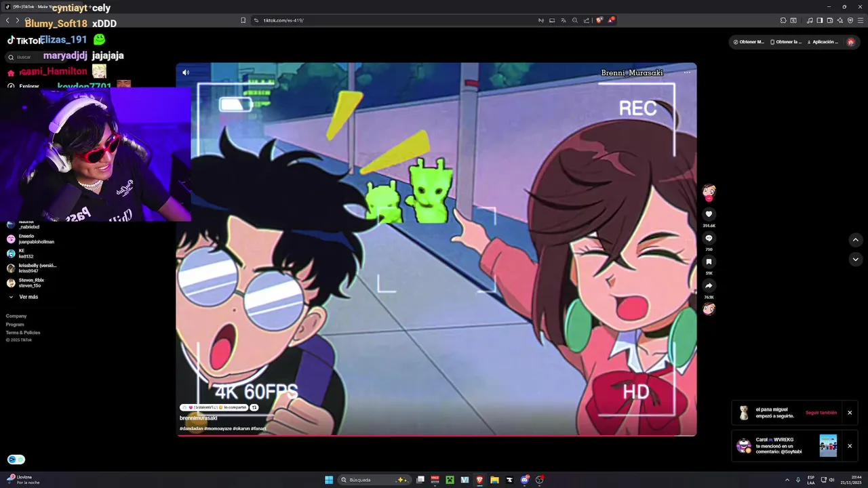Open followed account krissbelly
This screenshot has width=868, height=488.
(x=31, y=268)
